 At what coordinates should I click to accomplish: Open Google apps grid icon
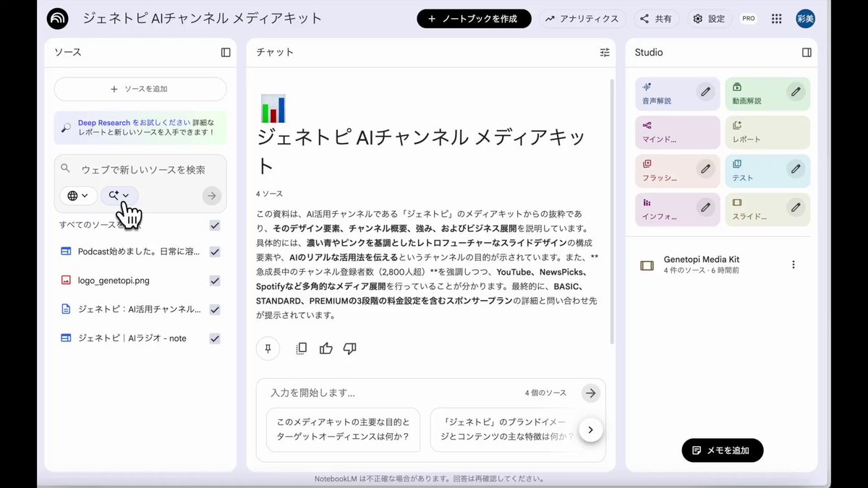[776, 19]
